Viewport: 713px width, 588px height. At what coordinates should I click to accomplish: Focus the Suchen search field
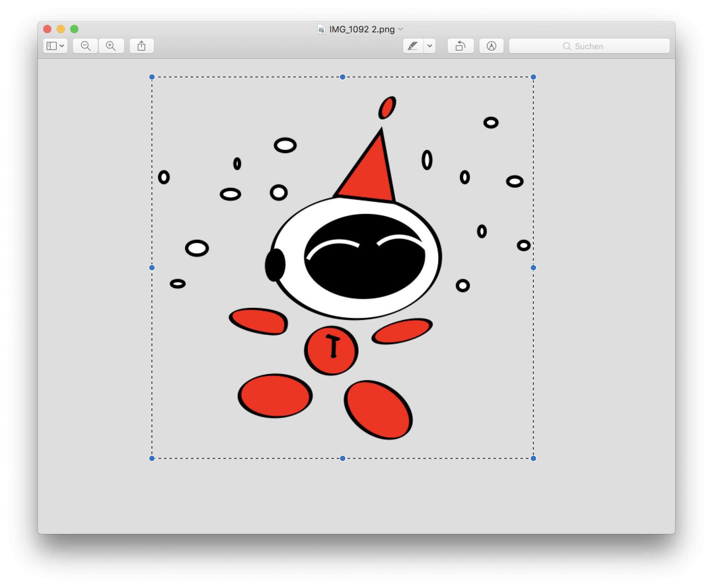click(589, 46)
